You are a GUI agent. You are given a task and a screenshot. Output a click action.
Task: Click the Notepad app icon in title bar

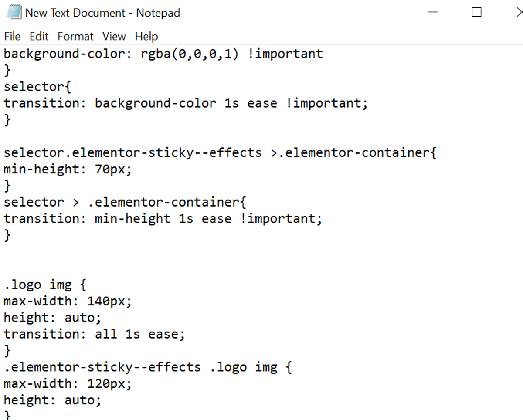tap(14, 13)
